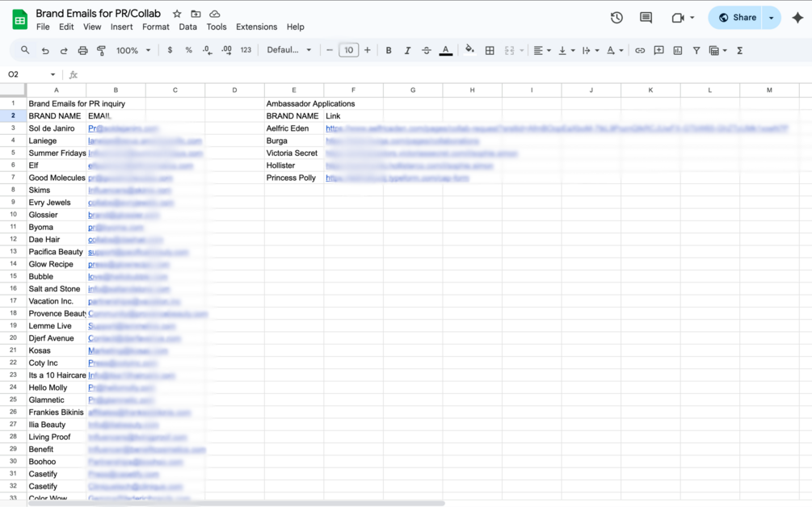Create a filter with funnel icon

696,50
